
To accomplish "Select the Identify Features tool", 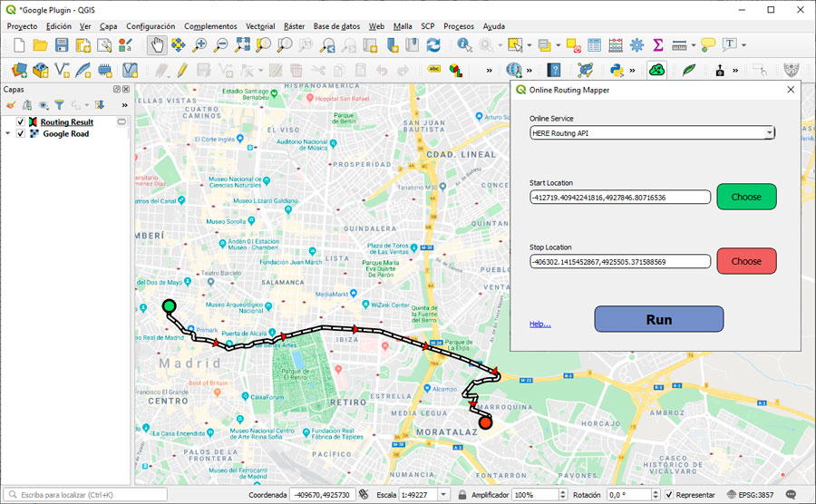I will tap(464, 45).
